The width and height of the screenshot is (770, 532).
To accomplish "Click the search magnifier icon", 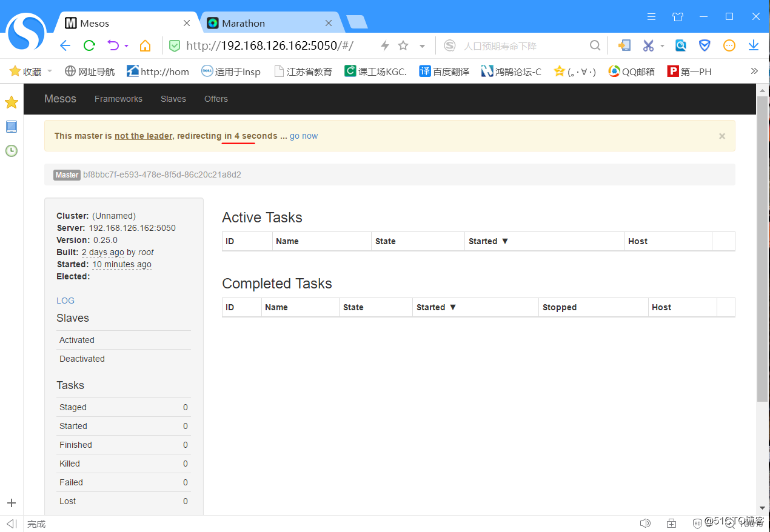I will pyautogui.click(x=595, y=45).
